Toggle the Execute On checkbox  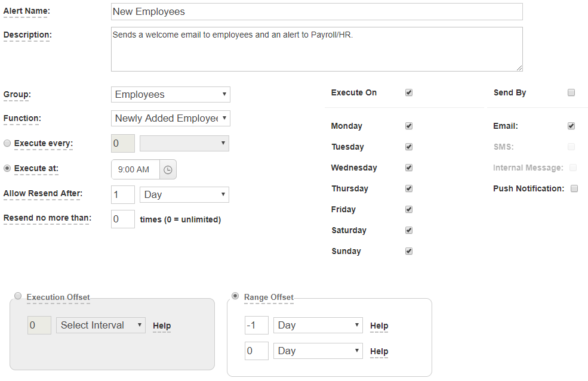click(x=409, y=92)
